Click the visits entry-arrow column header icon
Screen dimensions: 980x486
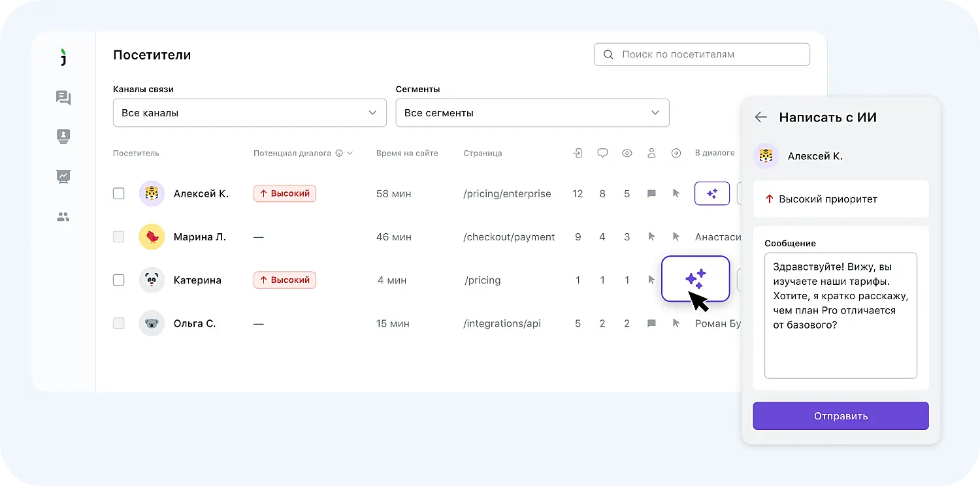pos(578,153)
